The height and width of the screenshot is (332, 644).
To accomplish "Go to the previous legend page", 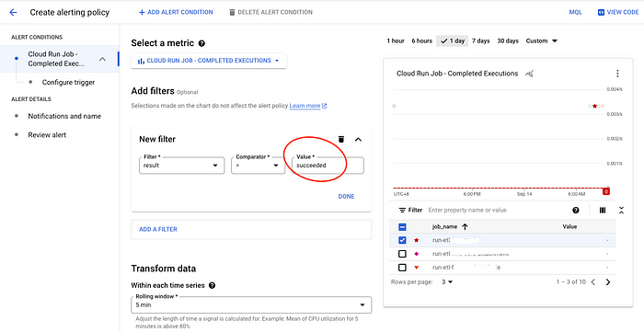I will click(592, 282).
